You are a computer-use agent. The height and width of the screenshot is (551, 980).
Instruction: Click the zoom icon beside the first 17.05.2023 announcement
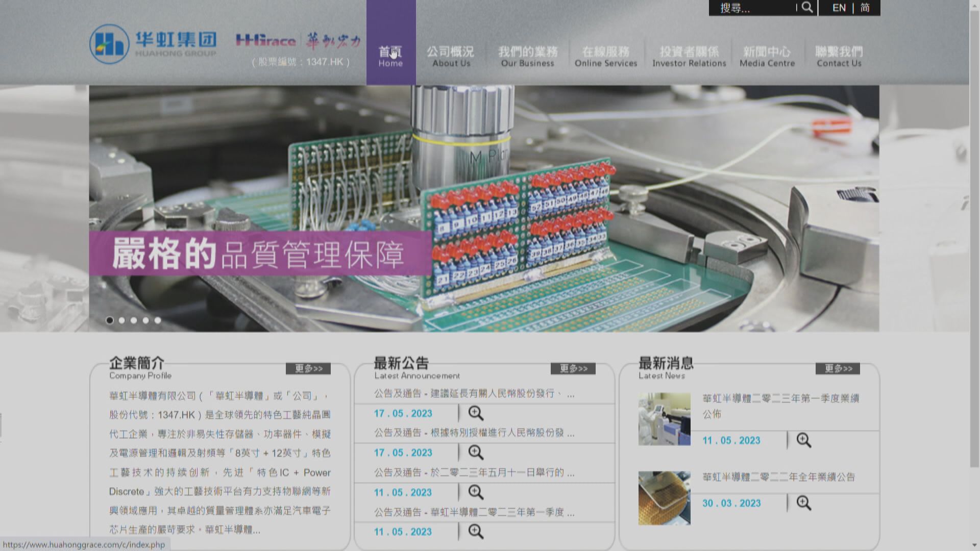(x=476, y=413)
